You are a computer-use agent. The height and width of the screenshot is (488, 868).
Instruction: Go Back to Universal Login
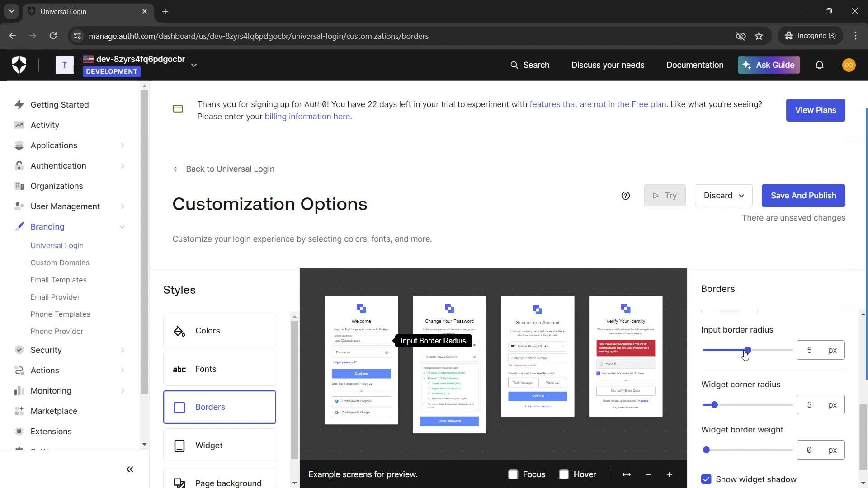224,169
